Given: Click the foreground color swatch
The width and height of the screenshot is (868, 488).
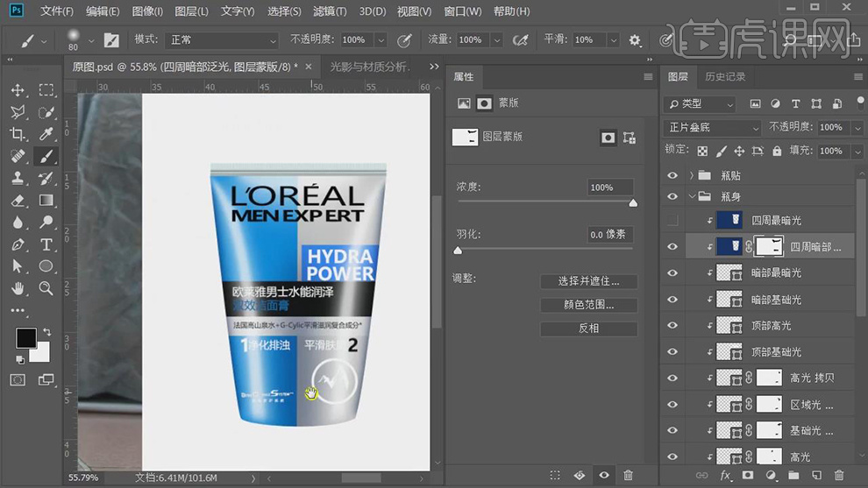Looking at the screenshot, I should [25, 338].
